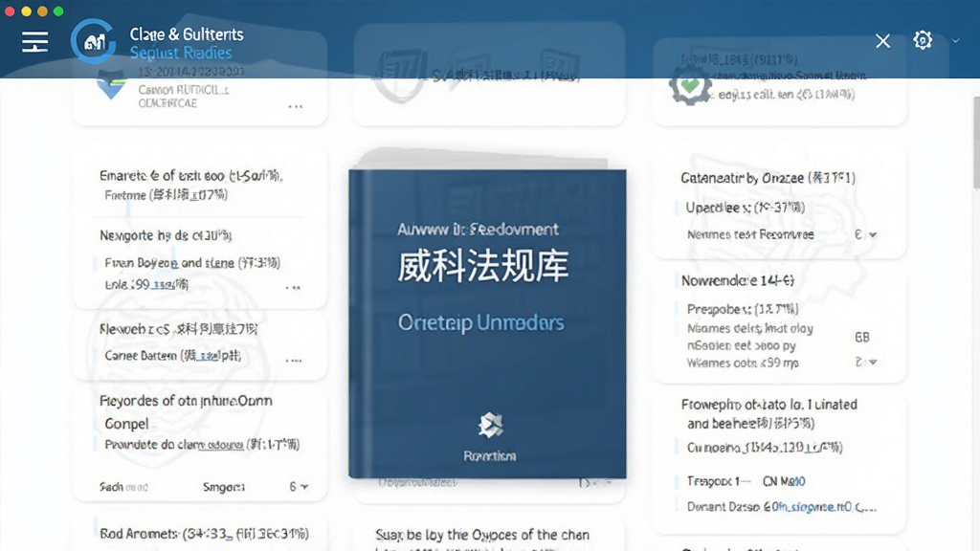Image resolution: width=980 pixels, height=551 pixels.
Task: Select the Nowrendde 14-€) heading
Action: click(x=738, y=280)
